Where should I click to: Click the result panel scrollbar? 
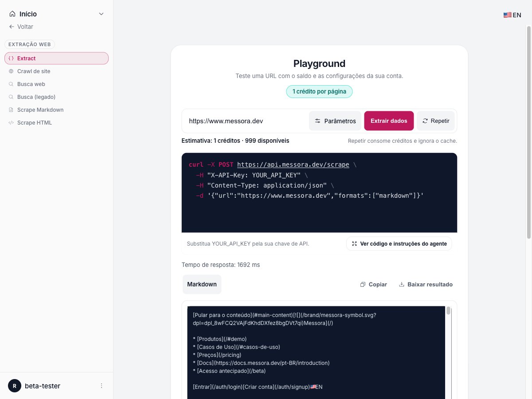pyautogui.click(x=448, y=310)
